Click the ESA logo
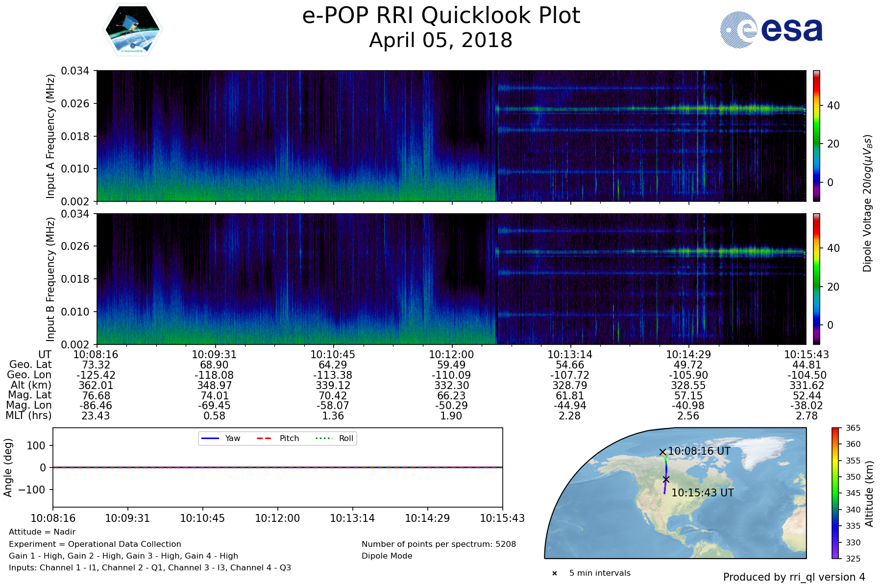The width and height of the screenshot is (882, 588). (771, 30)
